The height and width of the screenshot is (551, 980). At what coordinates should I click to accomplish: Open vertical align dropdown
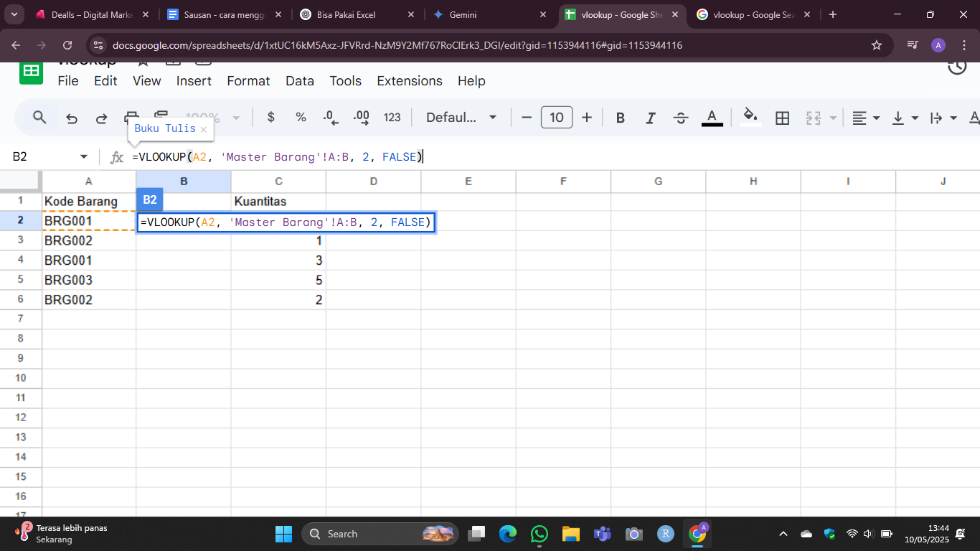pyautogui.click(x=905, y=118)
